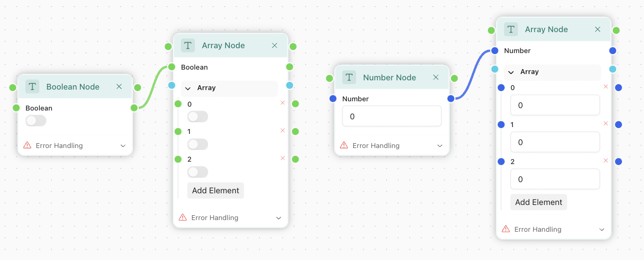Image resolution: width=644 pixels, height=260 pixels.
Task: Click the Number Node's blue output port
Action: [x=451, y=98]
